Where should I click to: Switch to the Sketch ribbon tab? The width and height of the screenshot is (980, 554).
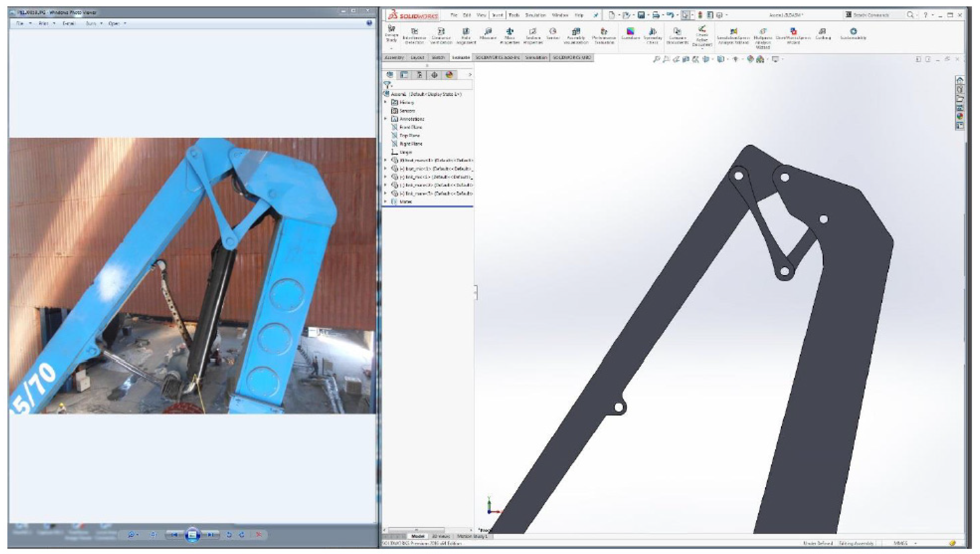(x=438, y=57)
